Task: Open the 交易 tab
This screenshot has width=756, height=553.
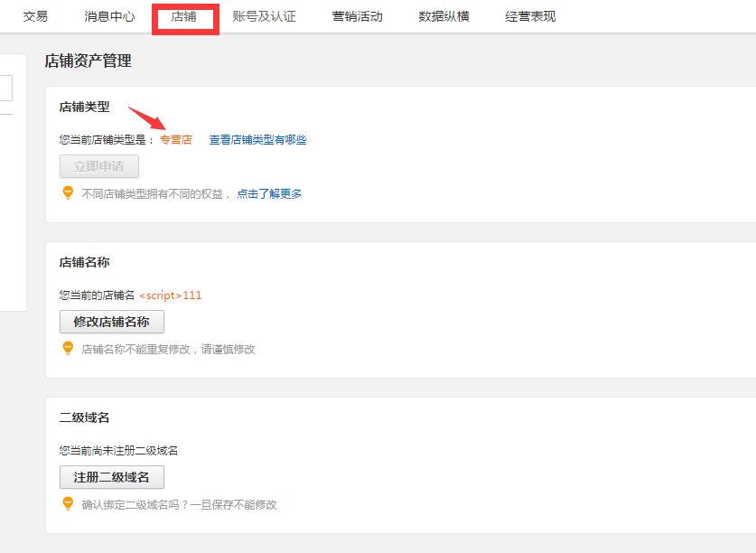Action: [35, 16]
